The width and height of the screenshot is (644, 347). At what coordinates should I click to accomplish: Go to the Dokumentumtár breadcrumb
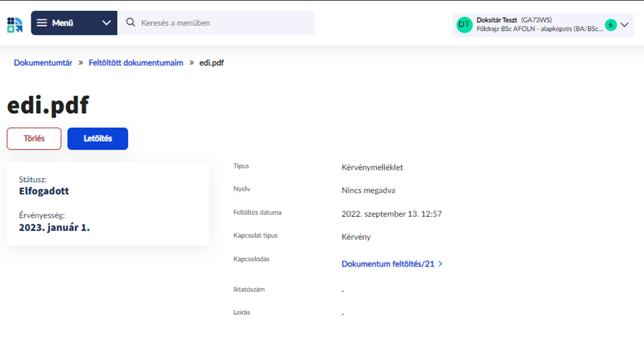point(43,63)
